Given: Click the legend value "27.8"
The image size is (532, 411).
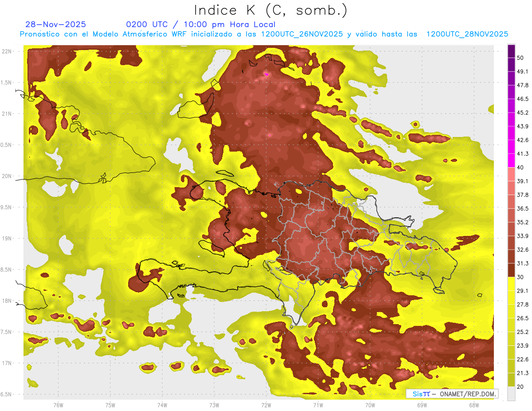Looking at the screenshot, I should (x=523, y=305).
